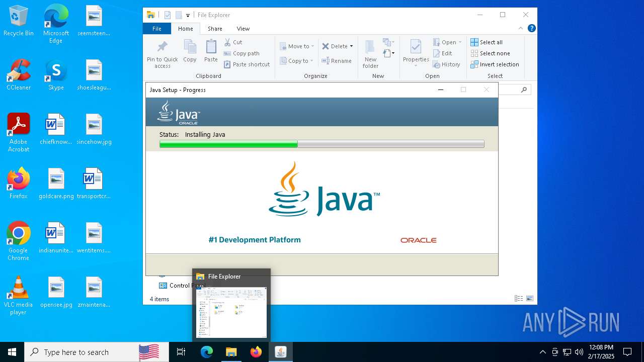Click Select none in ribbon
The width and height of the screenshot is (644, 362).
point(491,53)
